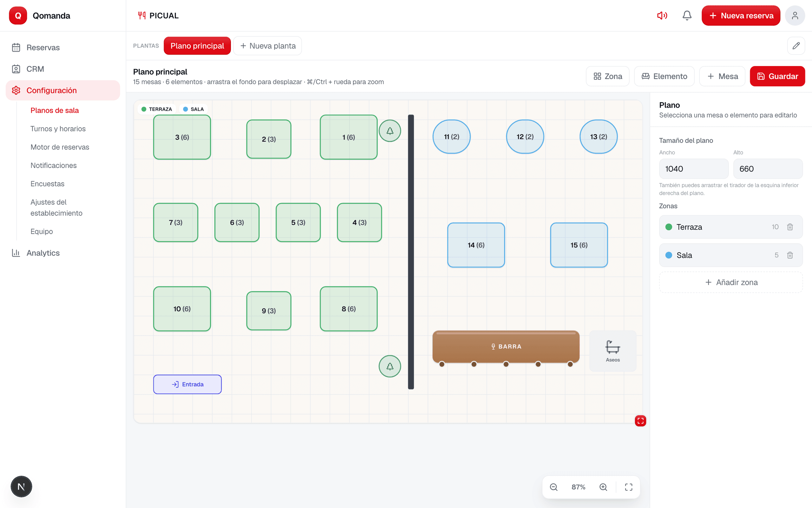Viewport: 812px width, 508px height.
Task: Select the lower tree plant element
Action: (390, 366)
